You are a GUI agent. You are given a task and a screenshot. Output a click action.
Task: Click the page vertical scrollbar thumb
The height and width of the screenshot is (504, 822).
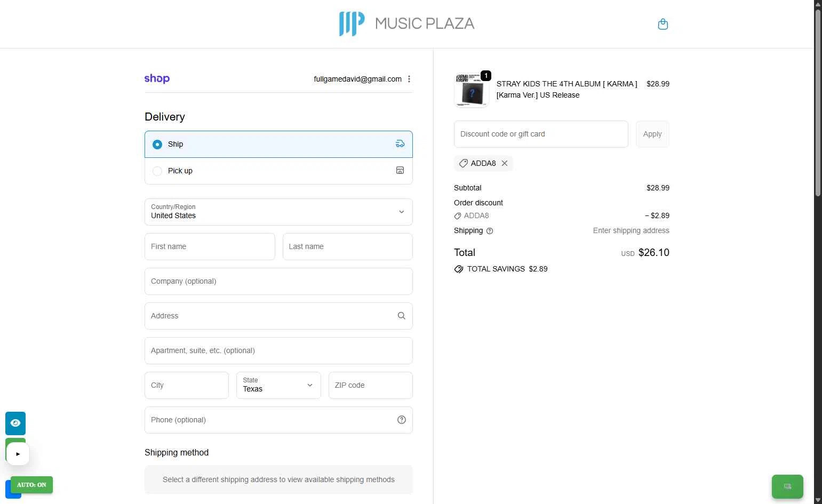tap(818, 103)
